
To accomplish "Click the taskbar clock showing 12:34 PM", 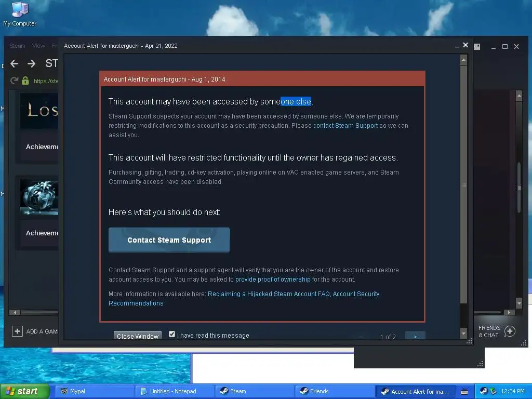I will tap(513, 392).
